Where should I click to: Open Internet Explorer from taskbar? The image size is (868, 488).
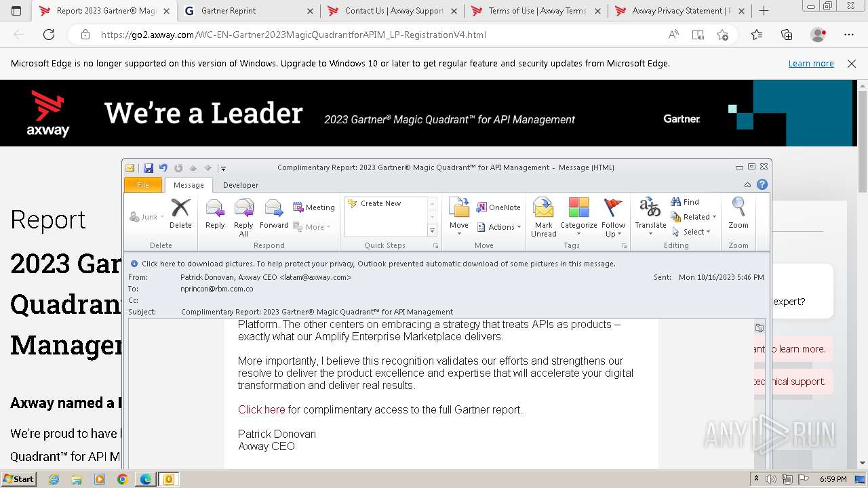click(x=54, y=479)
